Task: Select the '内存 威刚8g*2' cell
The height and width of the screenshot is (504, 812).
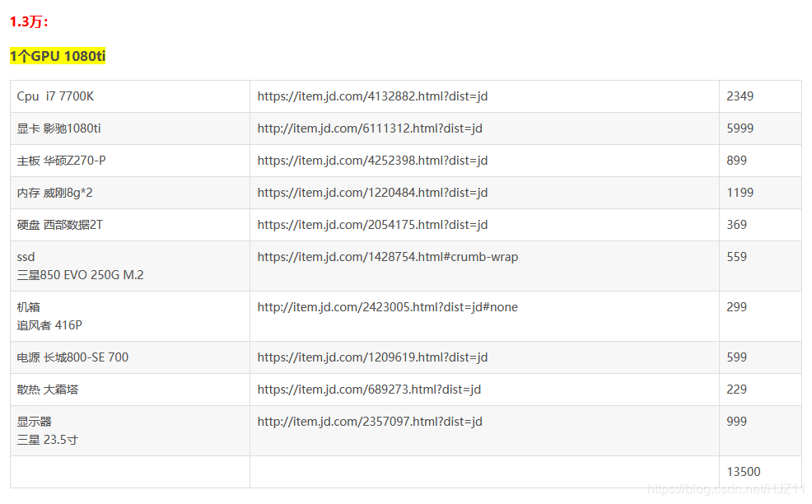Action: tap(130, 193)
